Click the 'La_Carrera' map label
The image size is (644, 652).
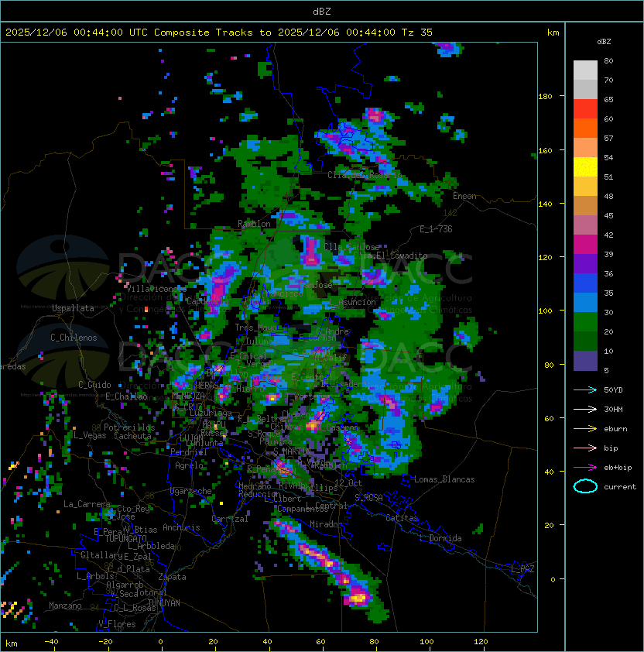(87, 504)
